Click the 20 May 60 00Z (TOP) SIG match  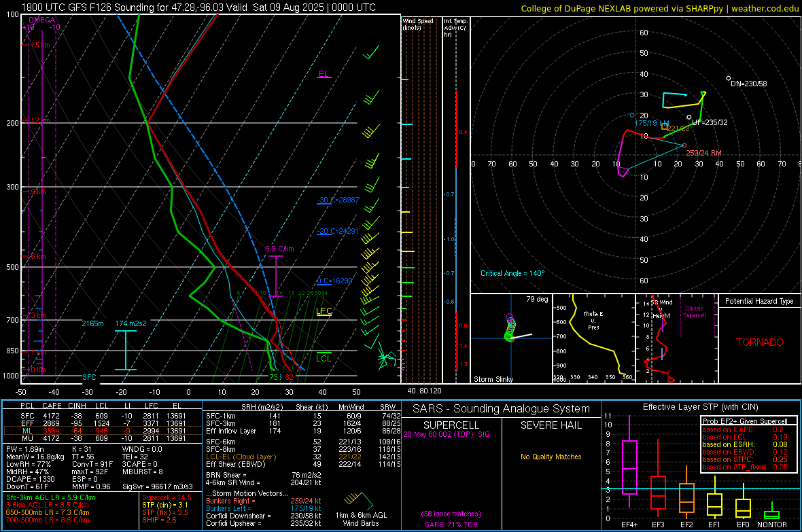447,434
